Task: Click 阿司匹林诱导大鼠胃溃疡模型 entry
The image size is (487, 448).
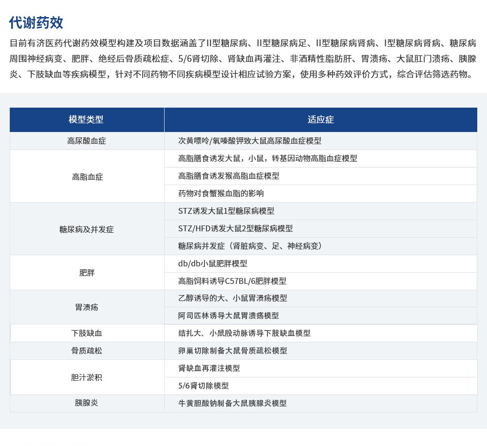Action: pyautogui.click(x=229, y=316)
